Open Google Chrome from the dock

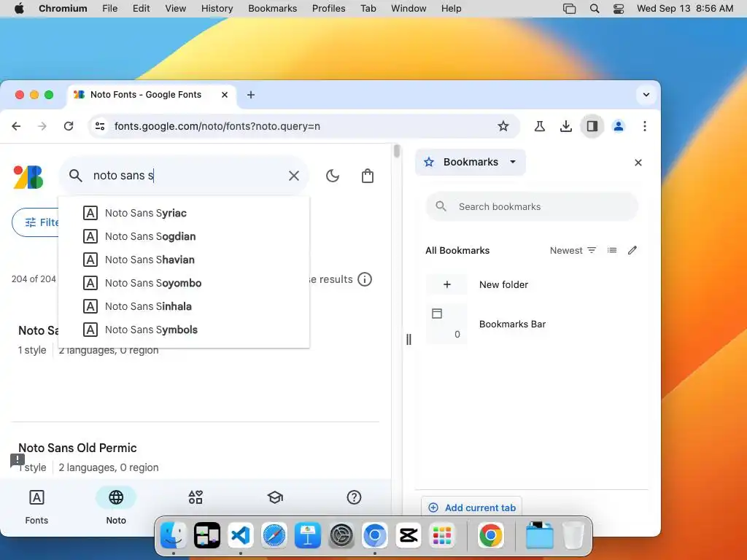point(491,535)
